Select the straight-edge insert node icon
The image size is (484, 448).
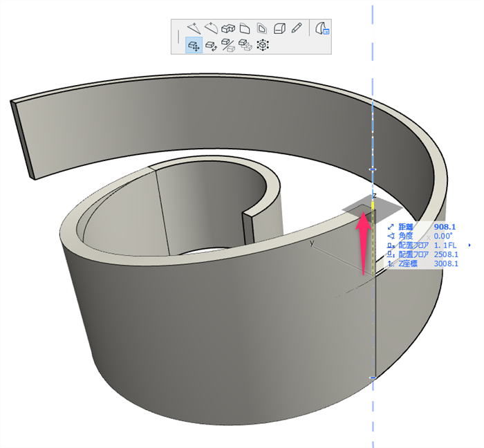pos(194,28)
